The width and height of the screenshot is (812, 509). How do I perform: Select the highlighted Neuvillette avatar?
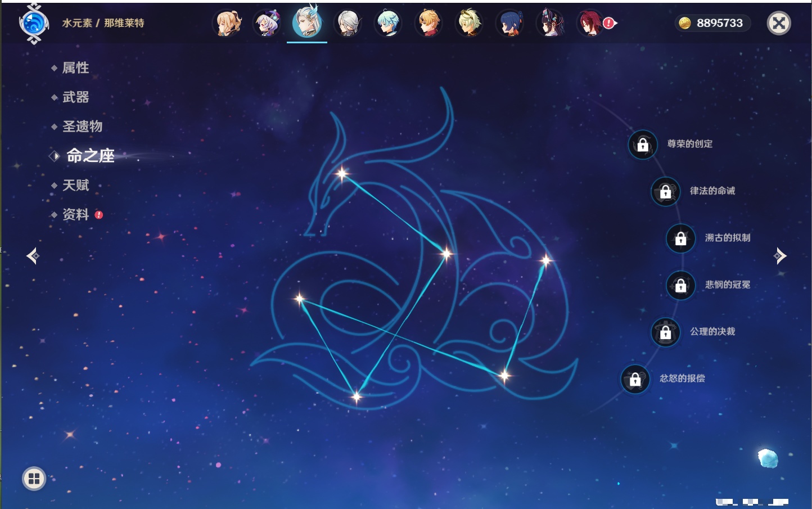pyautogui.click(x=307, y=22)
